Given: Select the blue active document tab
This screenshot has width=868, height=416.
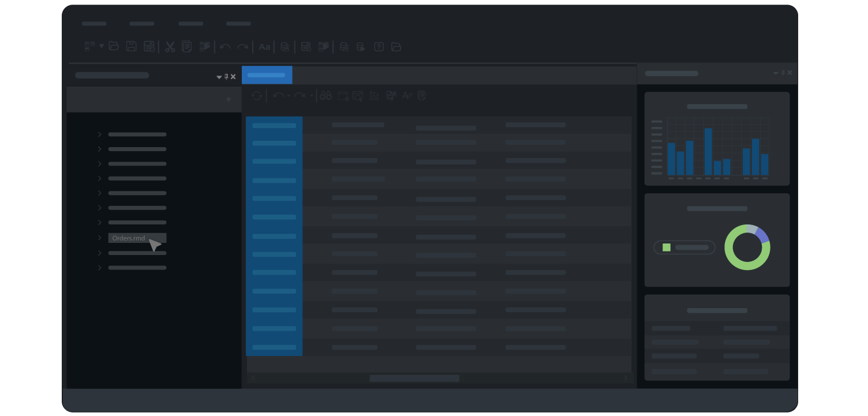Looking at the screenshot, I should pos(267,75).
